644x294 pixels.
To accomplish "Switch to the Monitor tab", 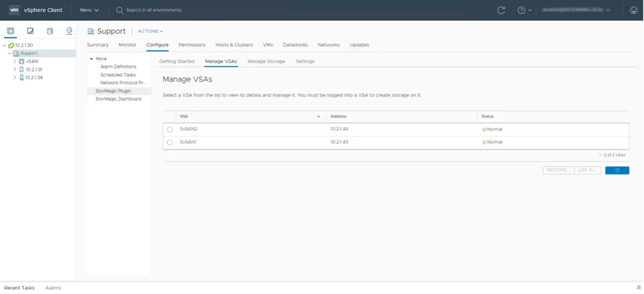I will 127,45.
